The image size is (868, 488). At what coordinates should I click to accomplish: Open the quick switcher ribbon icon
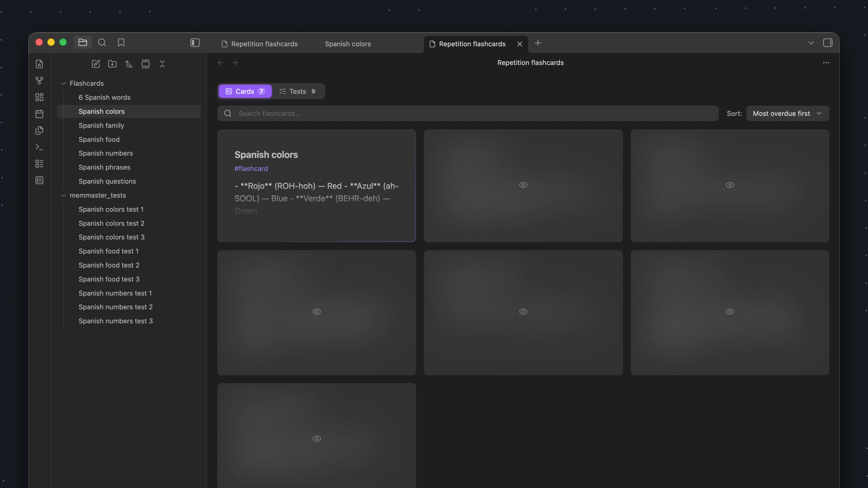pyautogui.click(x=39, y=64)
